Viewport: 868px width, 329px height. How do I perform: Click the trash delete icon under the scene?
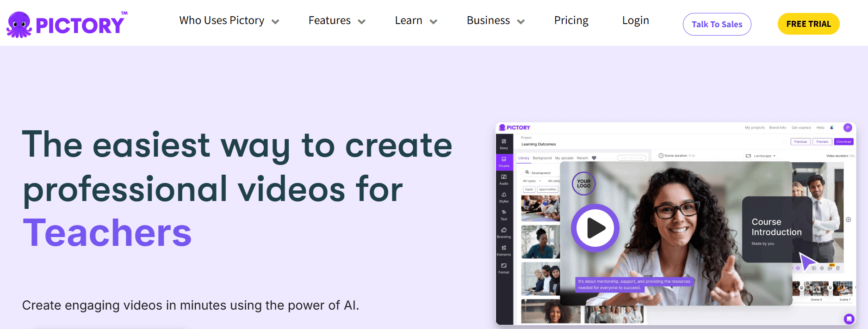838,268
